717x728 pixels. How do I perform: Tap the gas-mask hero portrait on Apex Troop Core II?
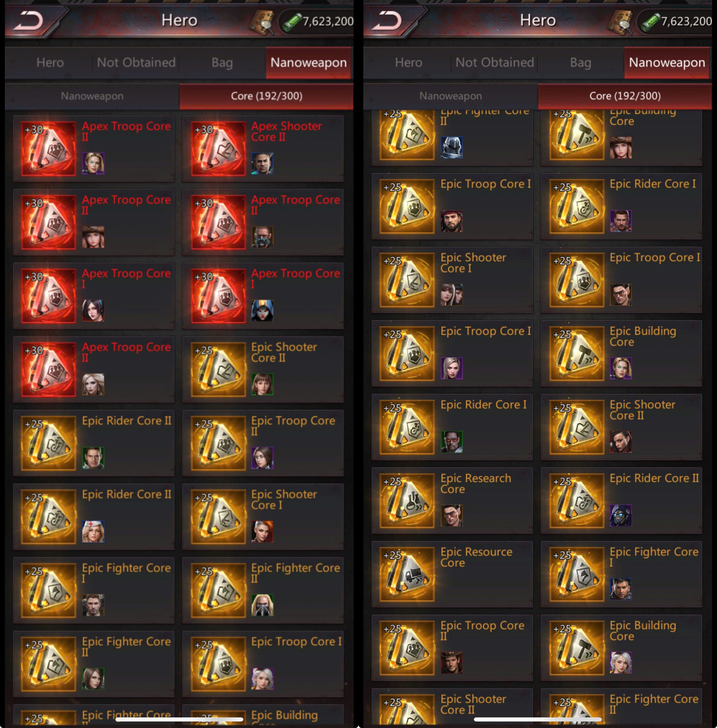[262, 237]
